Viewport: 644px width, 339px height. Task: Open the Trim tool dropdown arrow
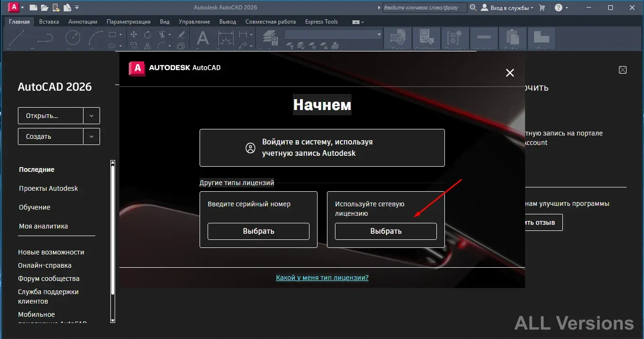[169, 34]
